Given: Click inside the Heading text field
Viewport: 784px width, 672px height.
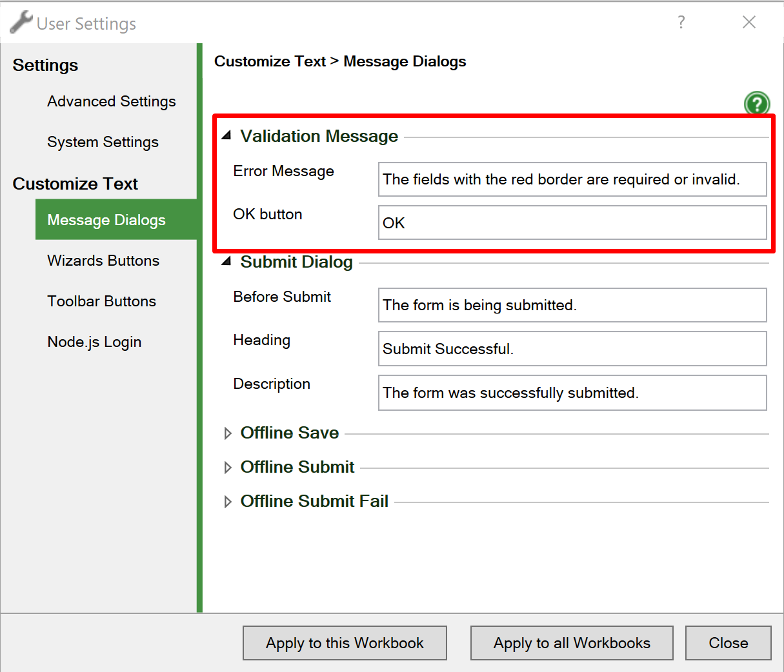Looking at the screenshot, I should point(572,349).
